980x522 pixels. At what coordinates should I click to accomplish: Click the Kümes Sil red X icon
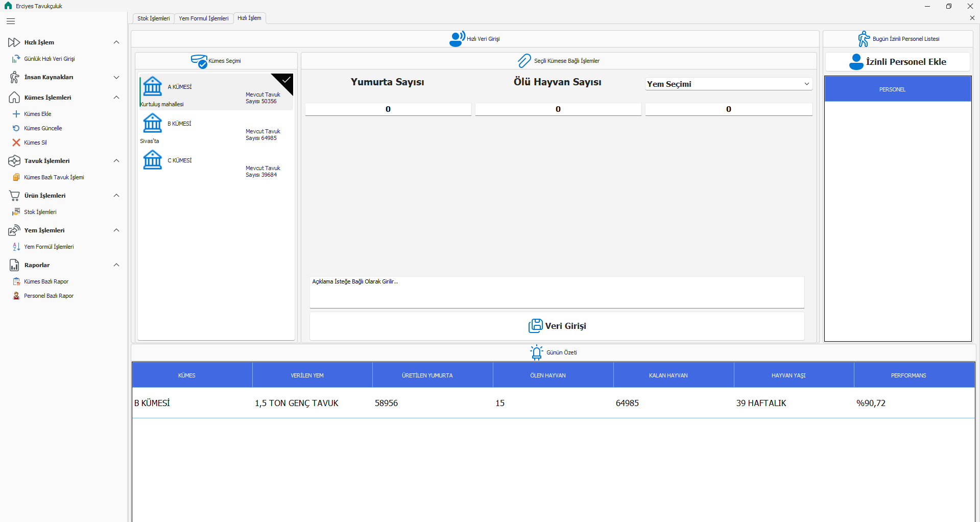click(16, 143)
